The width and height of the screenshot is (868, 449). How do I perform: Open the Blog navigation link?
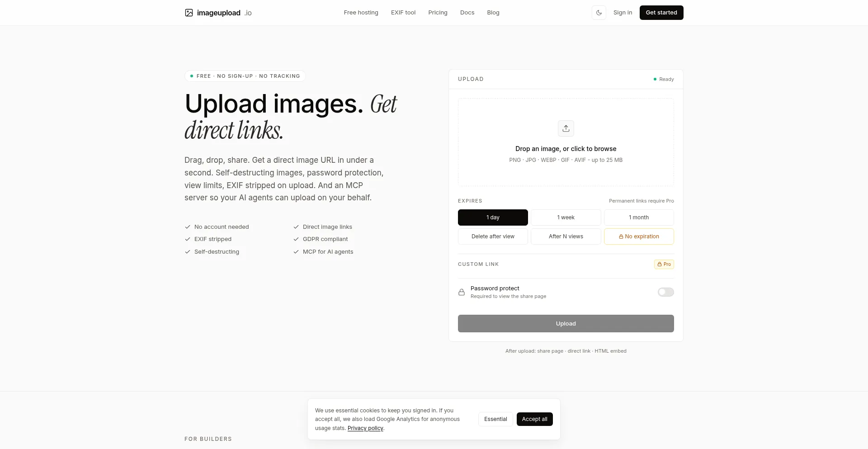click(x=493, y=13)
